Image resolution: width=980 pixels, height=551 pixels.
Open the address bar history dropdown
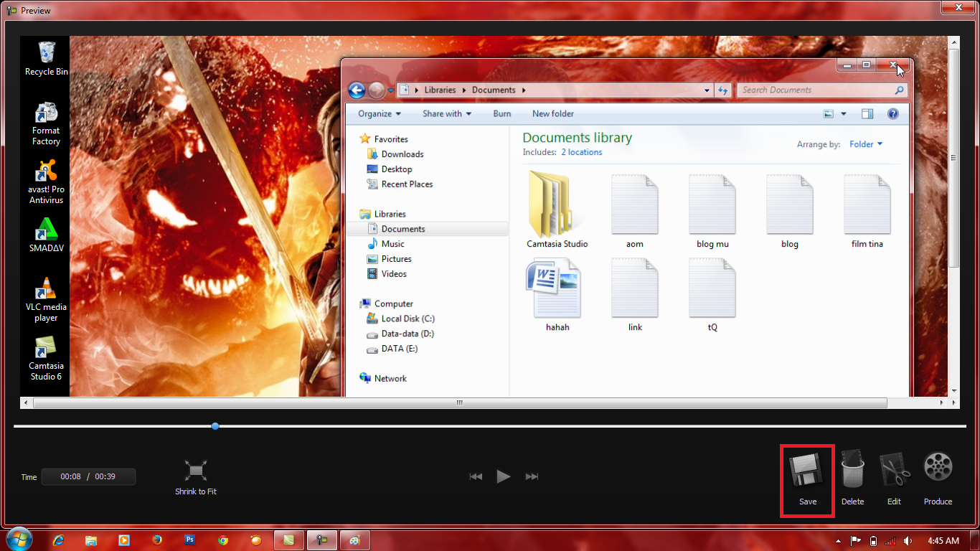click(707, 90)
